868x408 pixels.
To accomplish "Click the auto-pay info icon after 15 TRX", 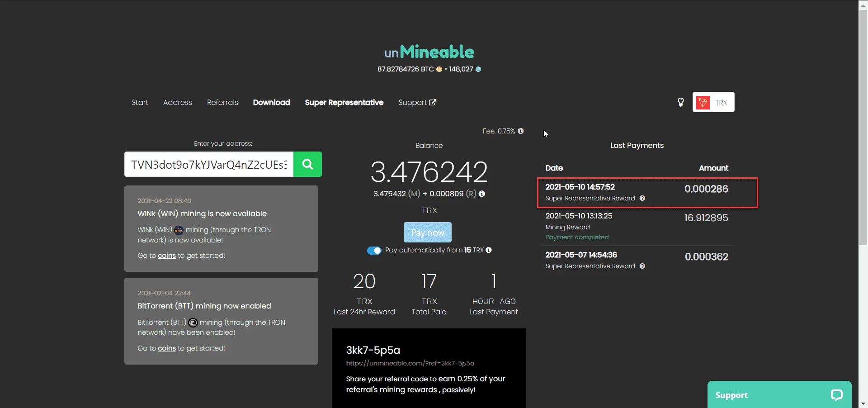I will pyautogui.click(x=489, y=250).
